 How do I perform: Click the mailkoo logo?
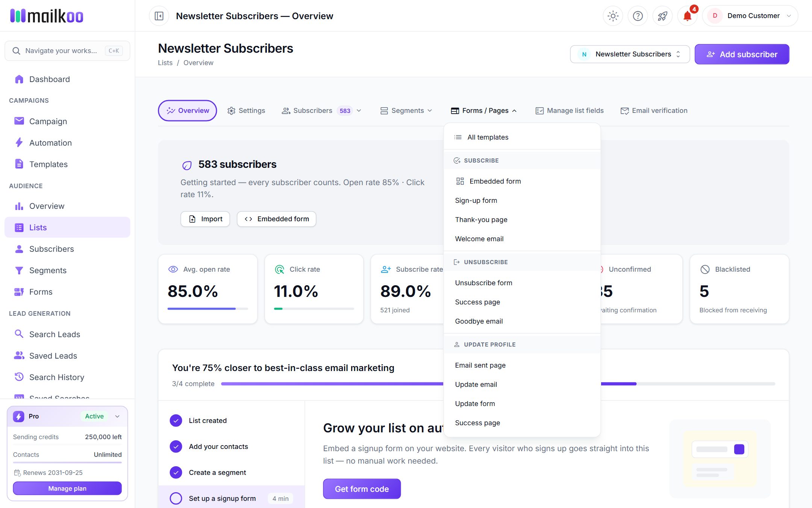pos(47,16)
